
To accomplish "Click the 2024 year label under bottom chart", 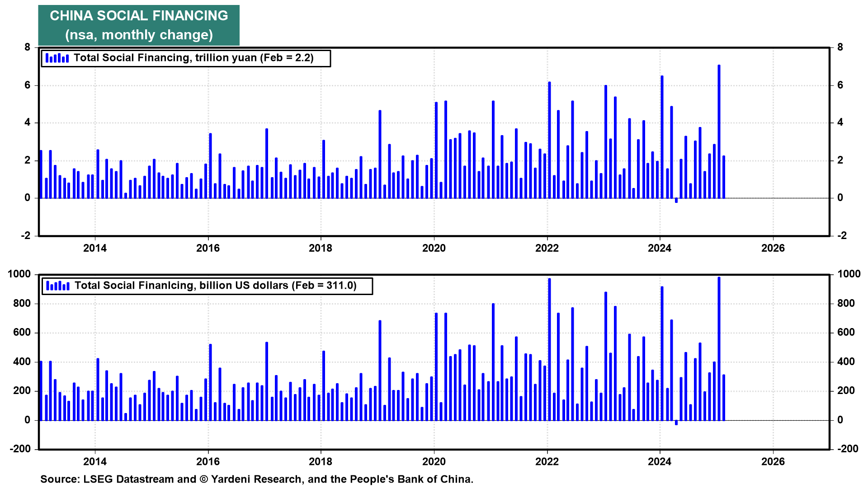I will pos(660,461).
